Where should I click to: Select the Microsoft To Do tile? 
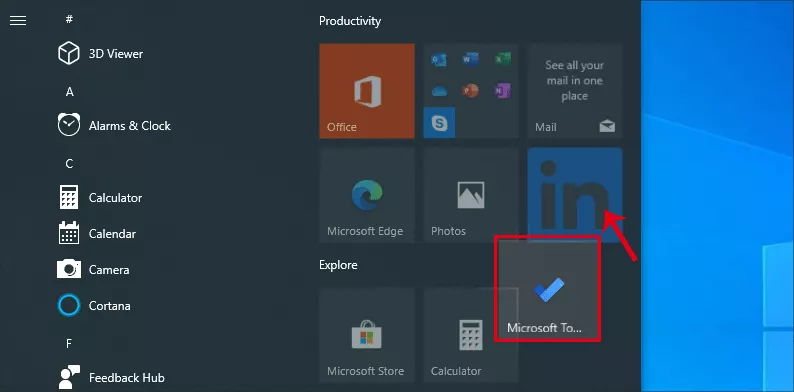click(x=548, y=289)
